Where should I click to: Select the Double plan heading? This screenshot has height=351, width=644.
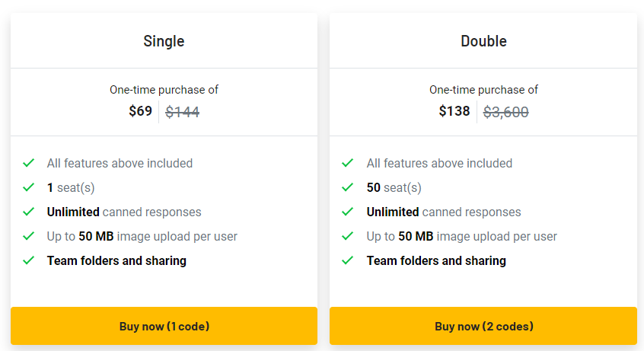(484, 41)
